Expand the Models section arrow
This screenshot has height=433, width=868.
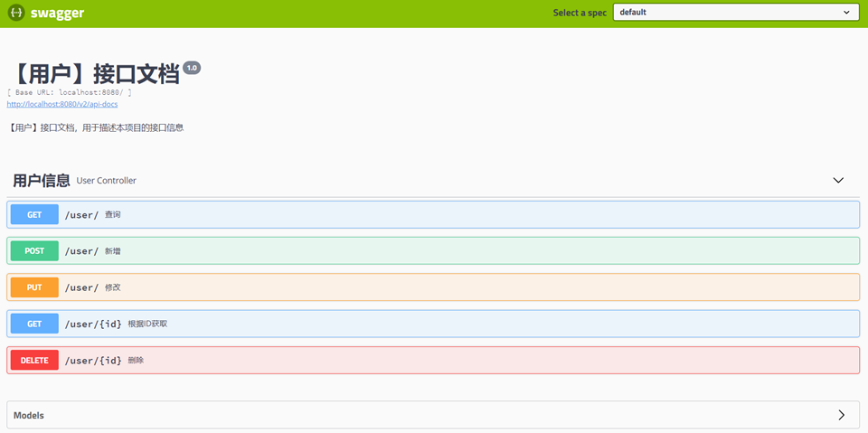pyautogui.click(x=841, y=415)
